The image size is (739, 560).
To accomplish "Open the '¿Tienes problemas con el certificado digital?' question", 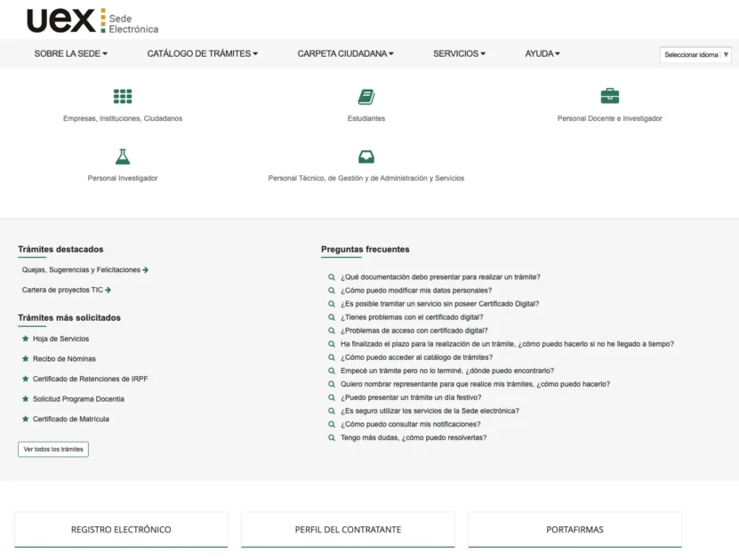I will [x=412, y=317].
